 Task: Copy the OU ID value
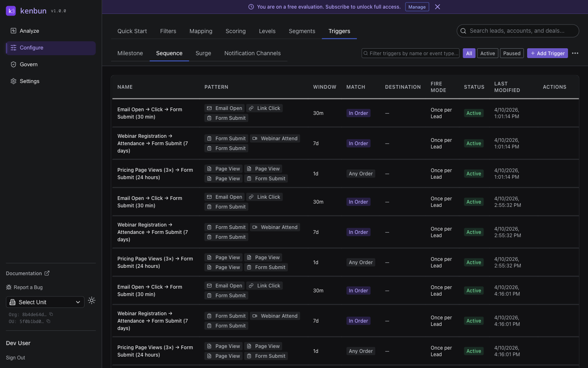click(x=48, y=321)
